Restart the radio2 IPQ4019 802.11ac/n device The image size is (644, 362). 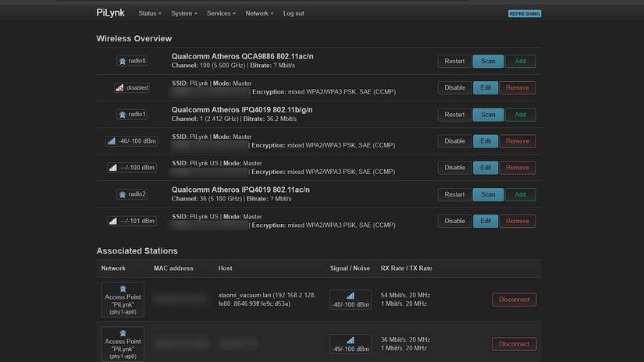pos(454,194)
